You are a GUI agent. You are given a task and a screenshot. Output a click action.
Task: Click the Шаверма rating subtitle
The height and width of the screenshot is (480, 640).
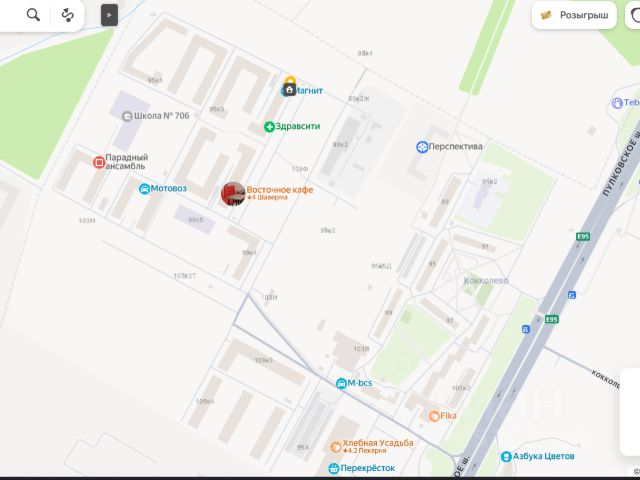[x=267, y=197]
